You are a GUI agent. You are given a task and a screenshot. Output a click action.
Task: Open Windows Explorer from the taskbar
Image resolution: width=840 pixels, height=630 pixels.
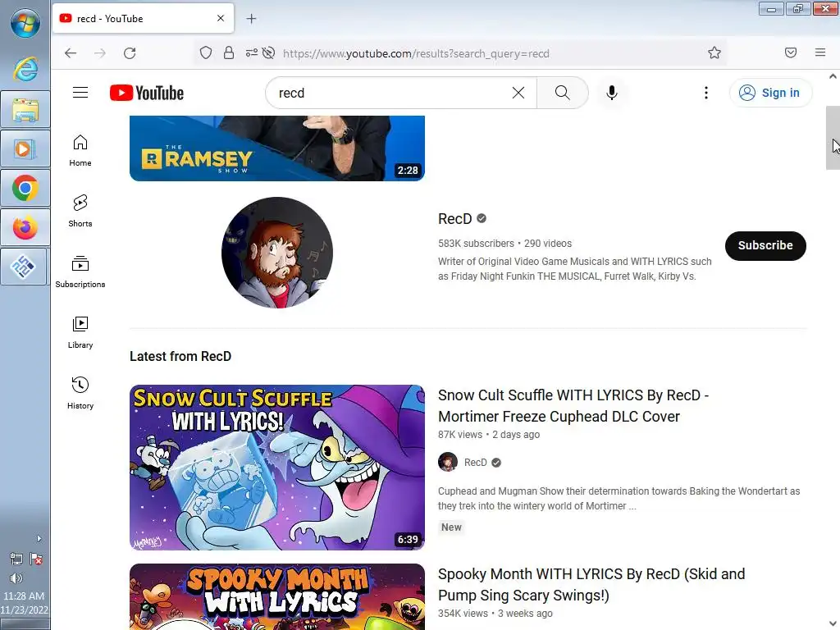click(x=25, y=109)
